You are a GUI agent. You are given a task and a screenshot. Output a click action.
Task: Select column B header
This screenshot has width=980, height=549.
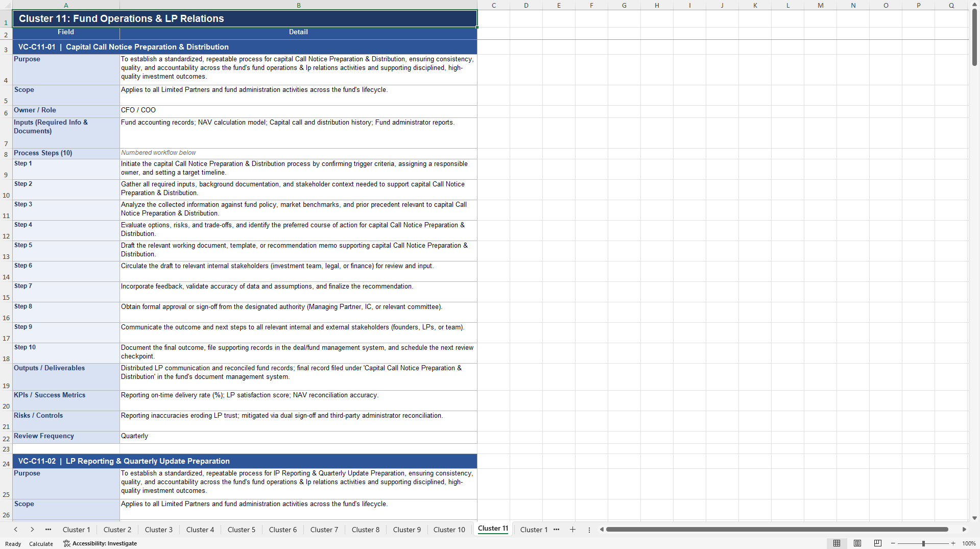click(x=299, y=5)
